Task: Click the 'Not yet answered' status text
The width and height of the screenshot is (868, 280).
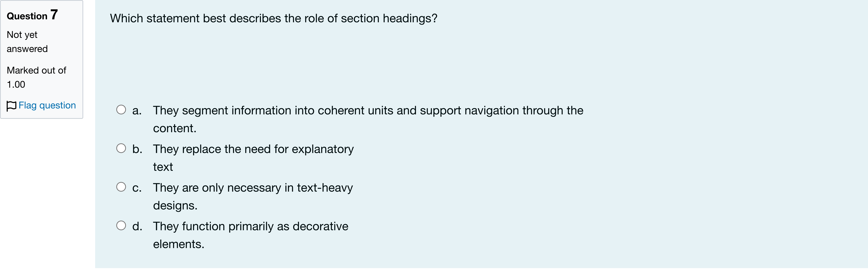Action: point(27,42)
